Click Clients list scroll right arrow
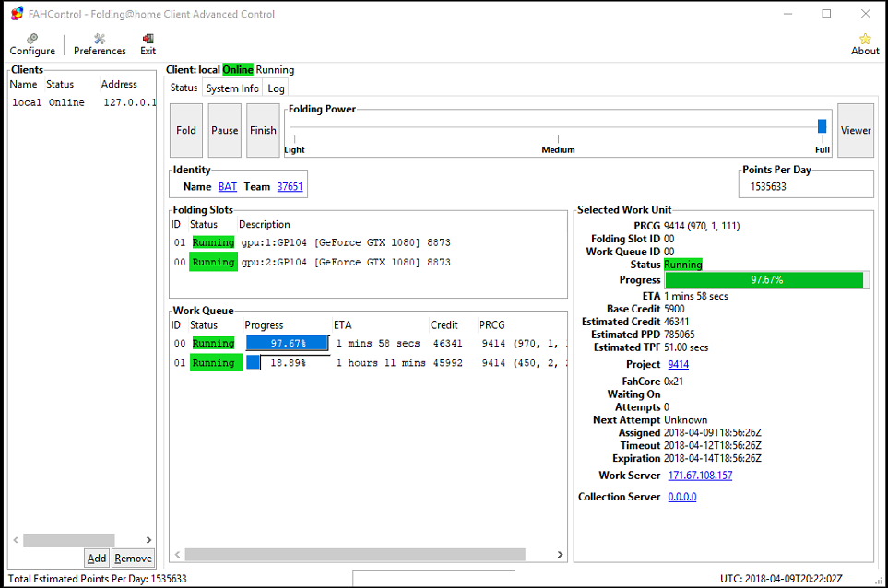 [x=148, y=540]
